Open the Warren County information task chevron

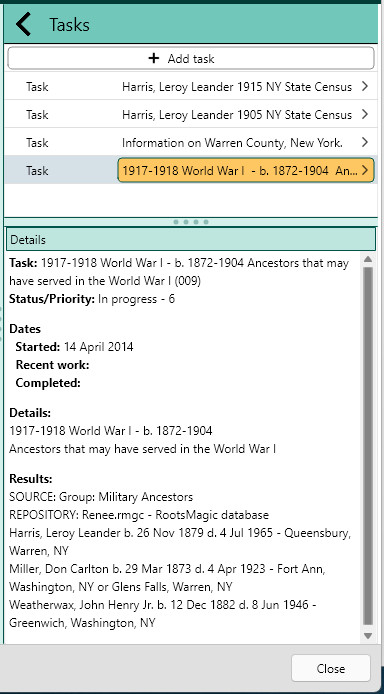(x=365, y=142)
